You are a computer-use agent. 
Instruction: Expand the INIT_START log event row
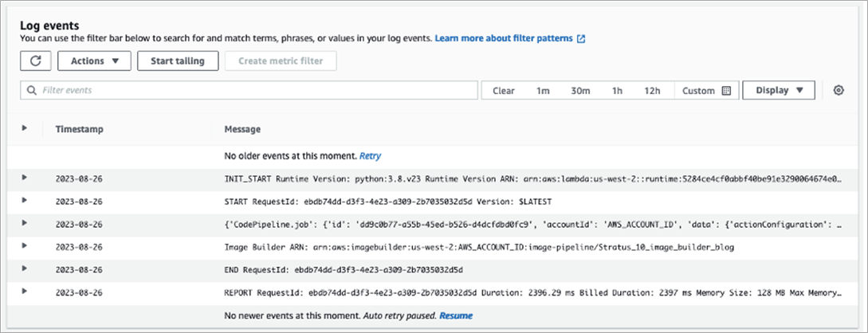(x=25, y=178)
